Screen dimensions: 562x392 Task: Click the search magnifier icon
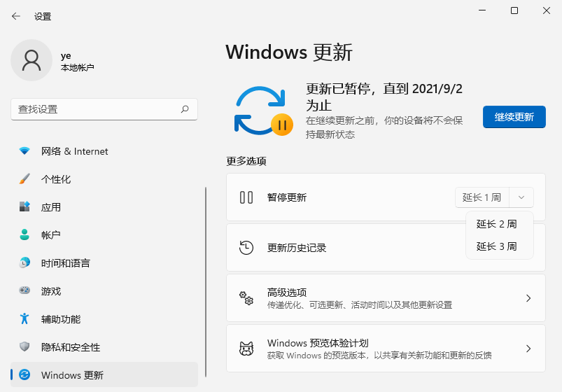tap(185, 109)
